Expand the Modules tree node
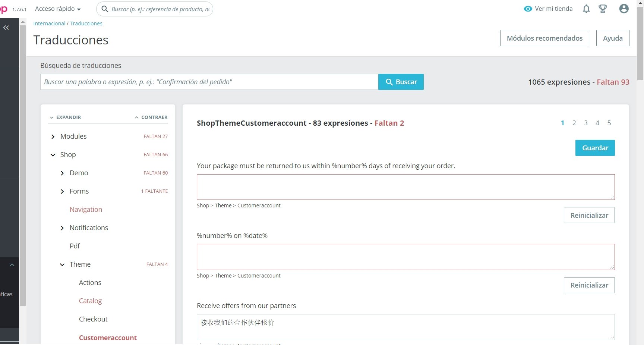This screenshot has height=345, width=644. click(53, 137)
